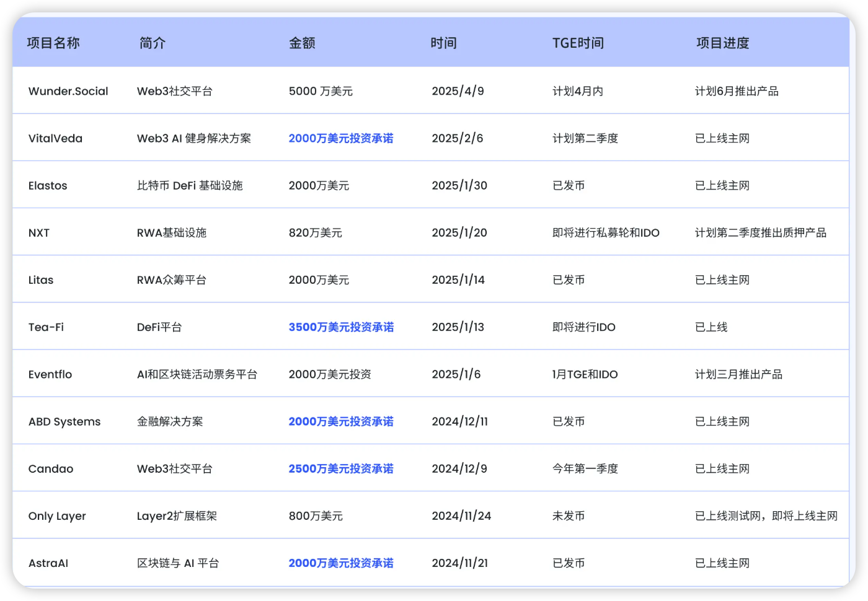The image size is (868, 601).
Task: Select the NXT project name
Action: pyautogui.click(x=38, y=233)
